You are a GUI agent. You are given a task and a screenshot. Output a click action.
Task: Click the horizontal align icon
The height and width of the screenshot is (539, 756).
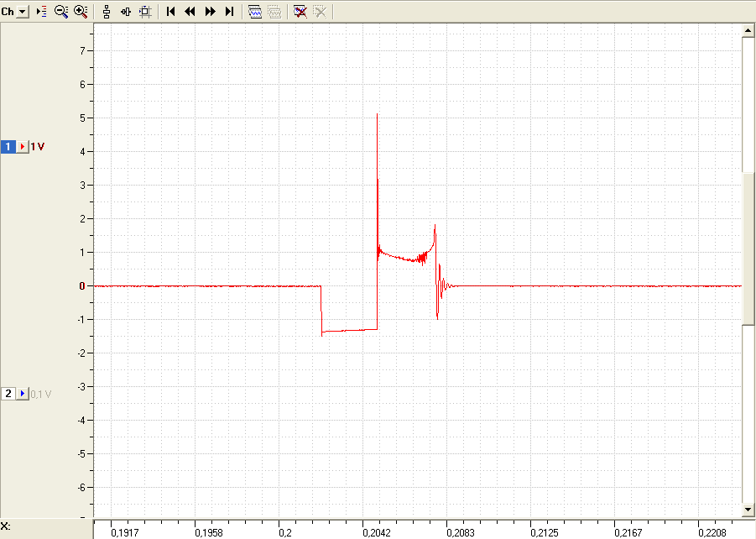click(126, 12)
